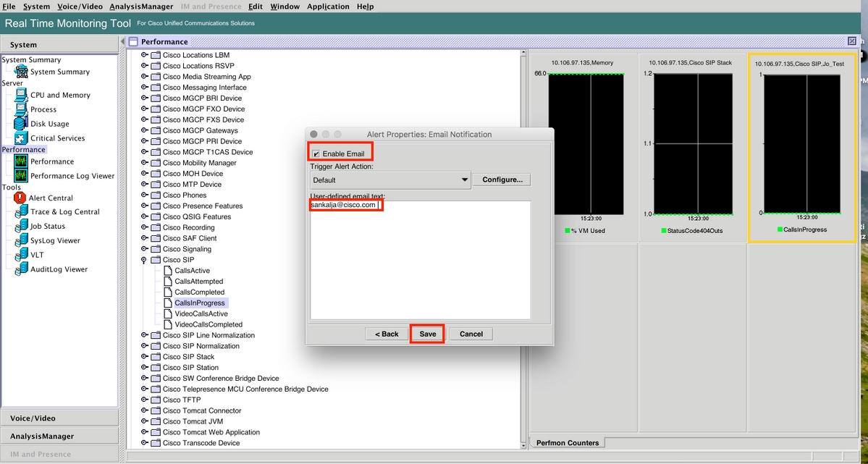Image resolution: width=868 pixels, height=464 pixels.
Task: Open the Job Status icon
Action: 21,226
